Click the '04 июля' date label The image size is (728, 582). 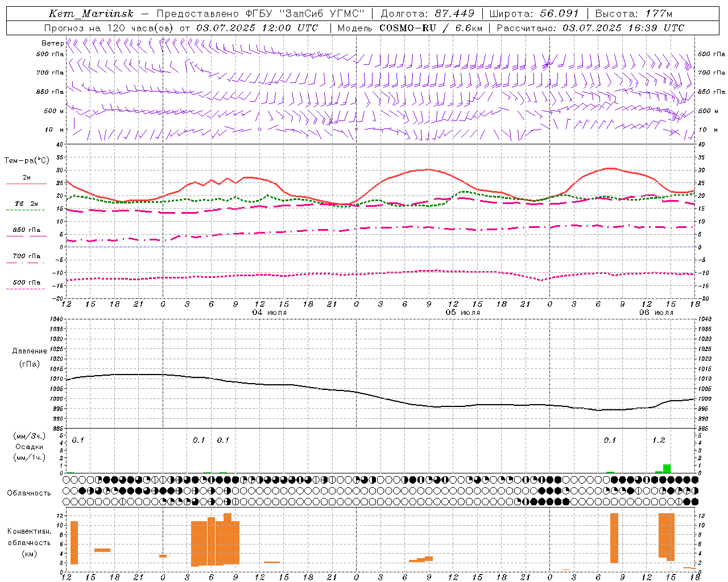(x=270, y=313)
